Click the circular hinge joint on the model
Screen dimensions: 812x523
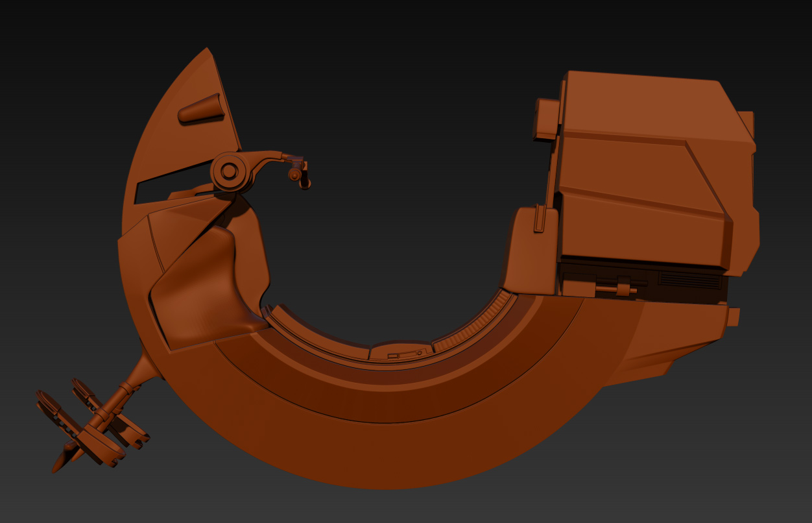[x=229, y=171]
